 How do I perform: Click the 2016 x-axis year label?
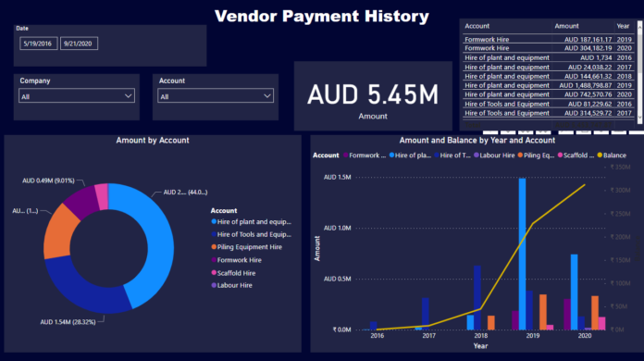pos(377,335)
